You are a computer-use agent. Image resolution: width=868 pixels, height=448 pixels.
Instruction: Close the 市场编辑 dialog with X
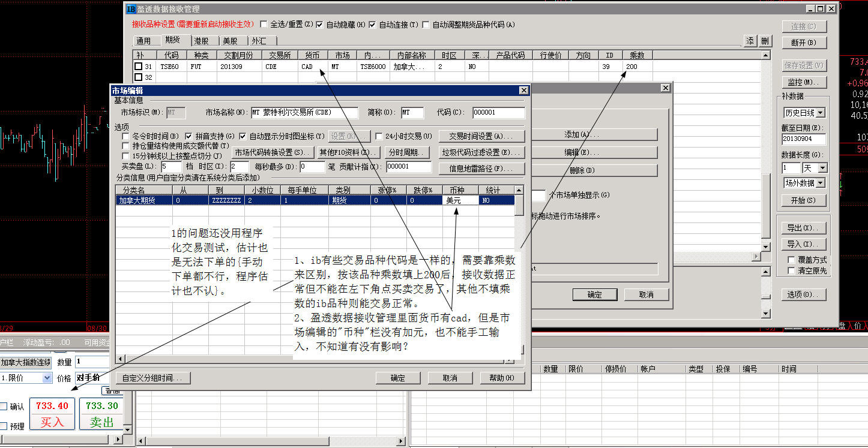[x=524, y=90]
